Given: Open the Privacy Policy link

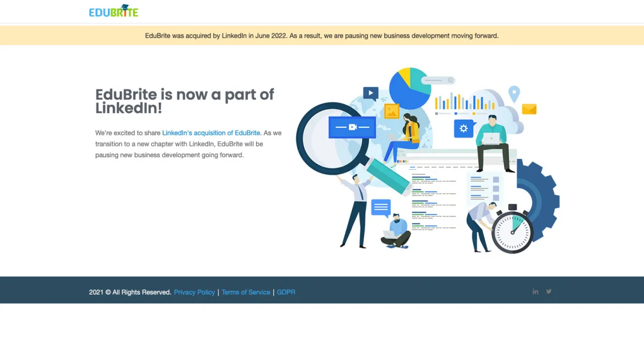Looking at the screenshot, I should coord(194,292).
